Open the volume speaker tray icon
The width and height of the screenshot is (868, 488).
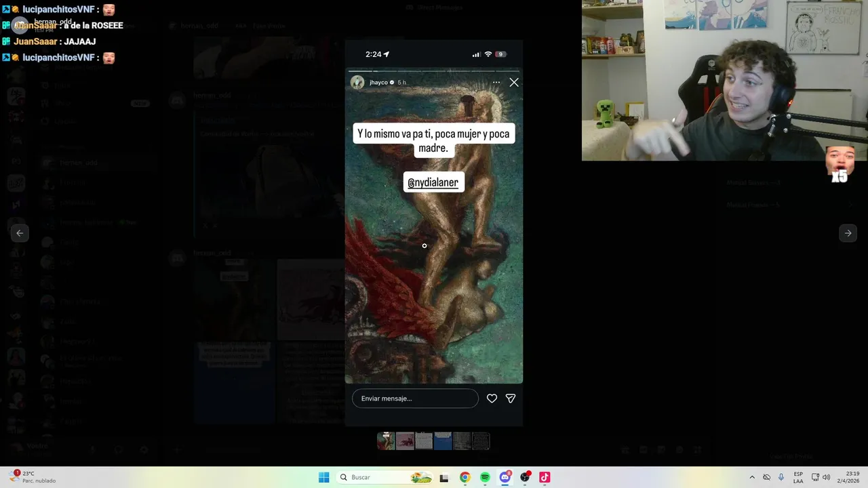(x=826, y=477)
